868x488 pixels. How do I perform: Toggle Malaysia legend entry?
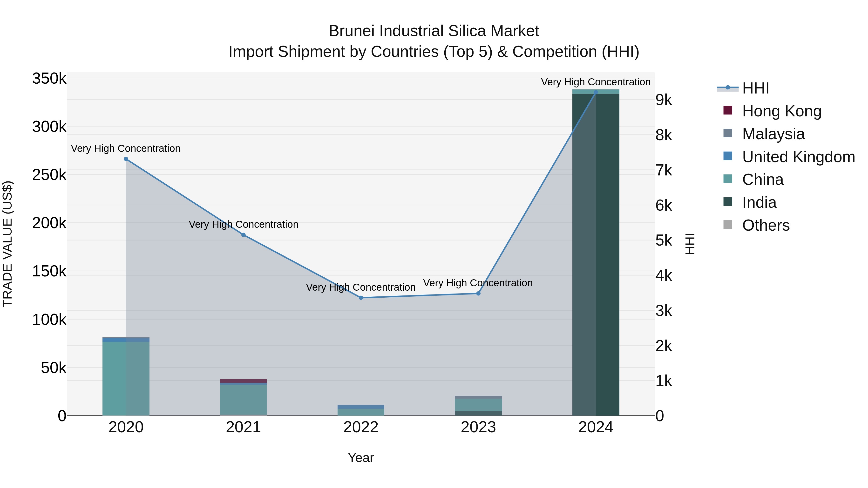764,134
